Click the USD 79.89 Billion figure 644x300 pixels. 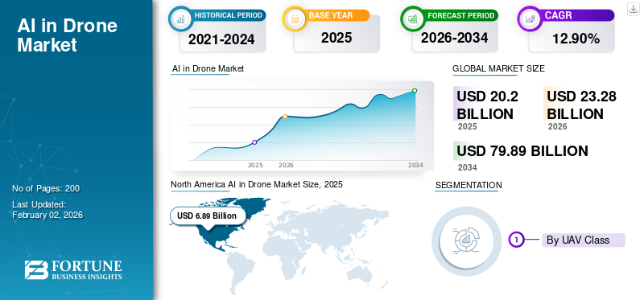coord(522,150)
